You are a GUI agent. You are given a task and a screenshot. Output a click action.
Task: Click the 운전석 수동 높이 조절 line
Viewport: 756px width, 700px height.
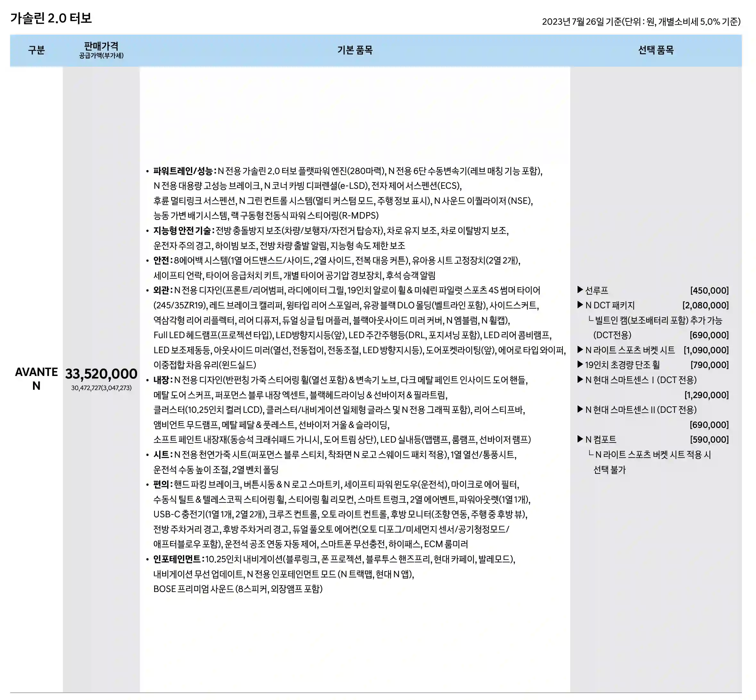(216, 470)
